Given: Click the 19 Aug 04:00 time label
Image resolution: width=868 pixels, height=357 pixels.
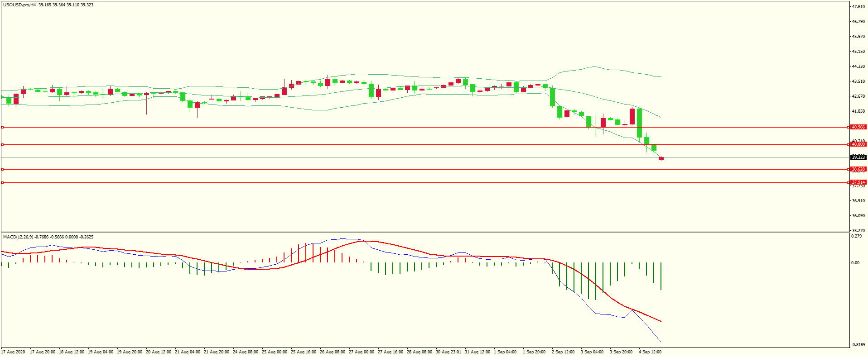Looking at the screenshot, I should (x=101, y=352).
